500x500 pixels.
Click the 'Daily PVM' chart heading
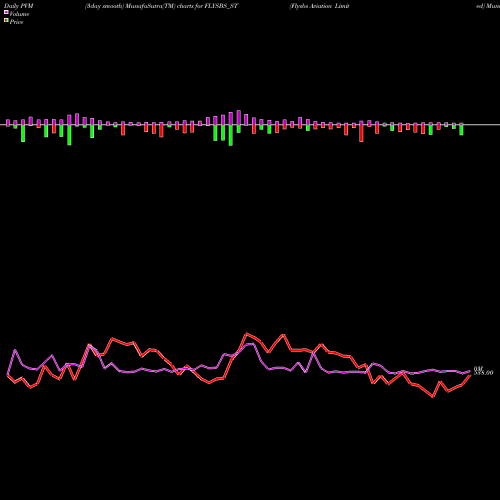click(19, 6)
